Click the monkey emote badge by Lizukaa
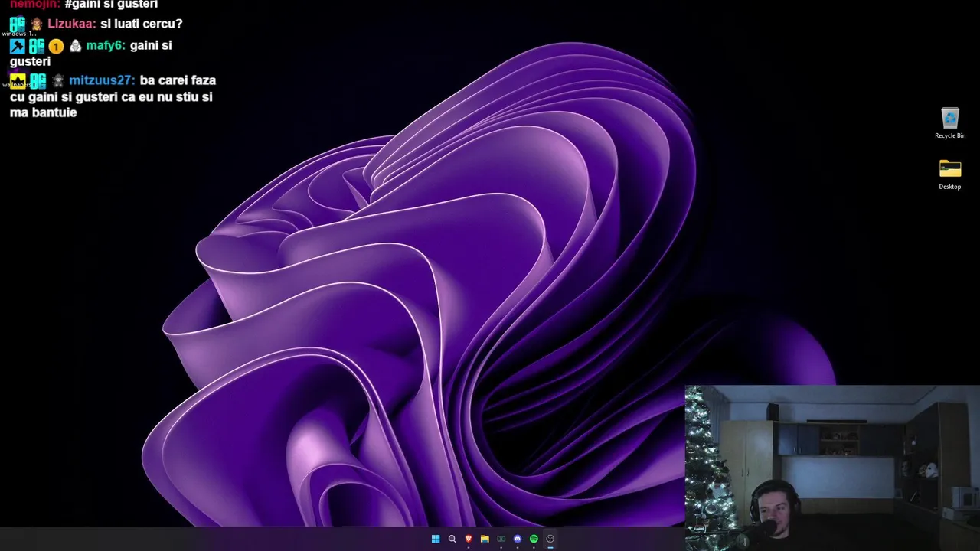 coord(36,24)
